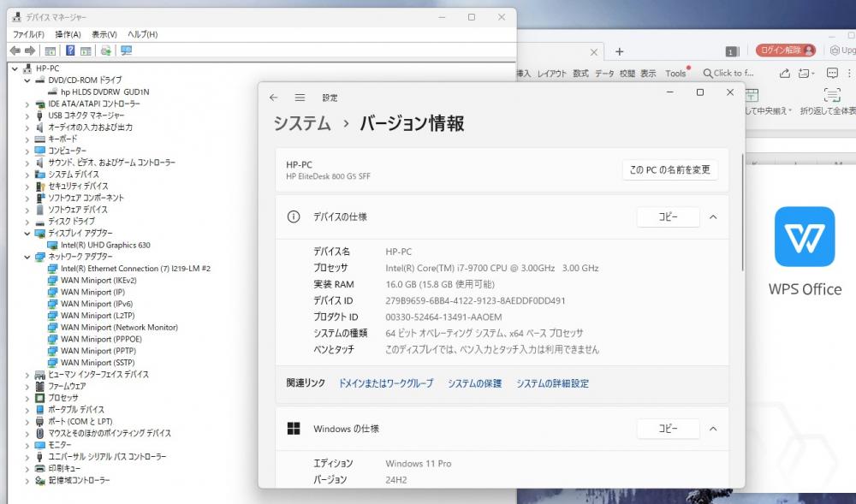The height and width of the screenshot is (504, 856).
Task: Click the hp HLDS DVDRW drive icon
Action: 52,92
